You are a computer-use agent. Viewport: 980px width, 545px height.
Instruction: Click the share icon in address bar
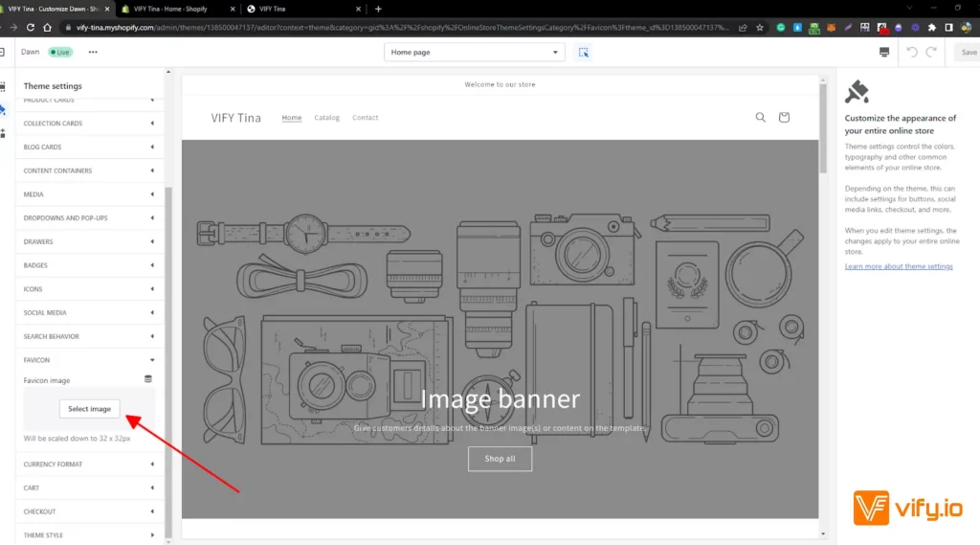pyautogui.click(x=743, y=28)
